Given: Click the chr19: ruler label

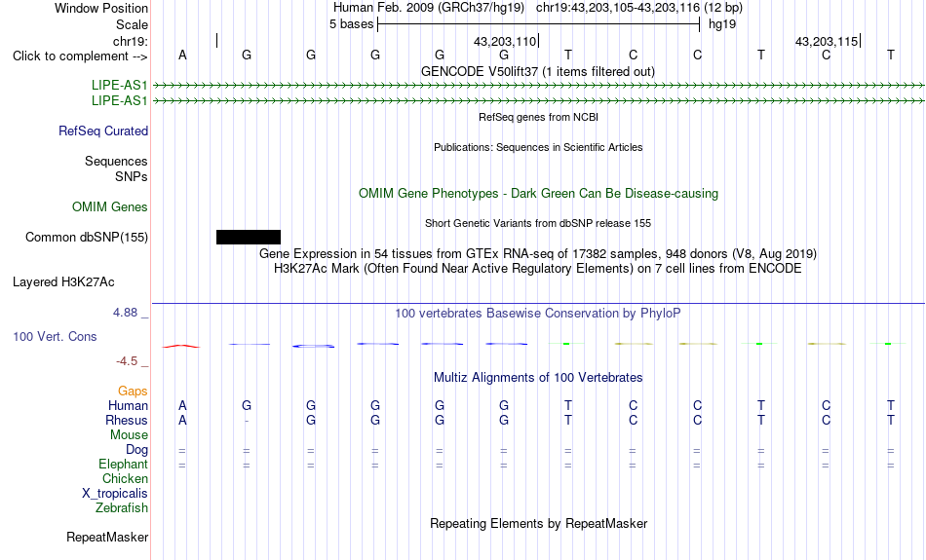Looking at the screenshot, I should tap(131, 41).
